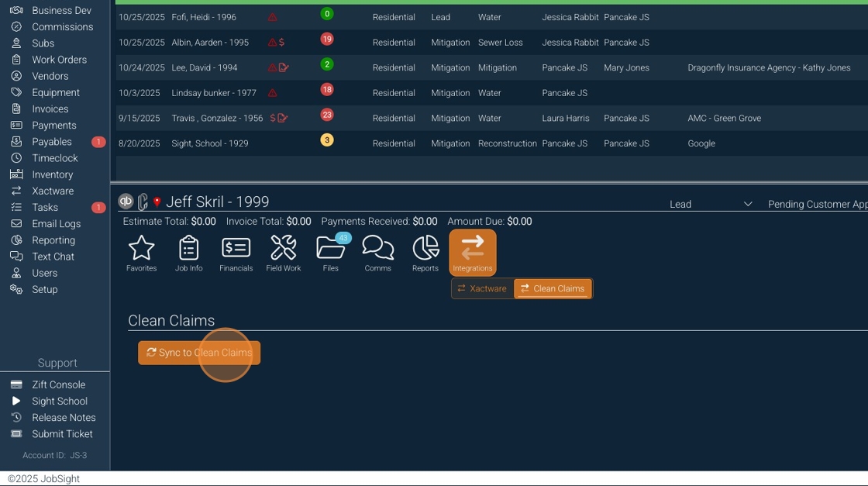Click Dragonfly Insurance Agency - Kathy Jones cell
The height and width of the screenshot is (486, 868).
[769, 67]
